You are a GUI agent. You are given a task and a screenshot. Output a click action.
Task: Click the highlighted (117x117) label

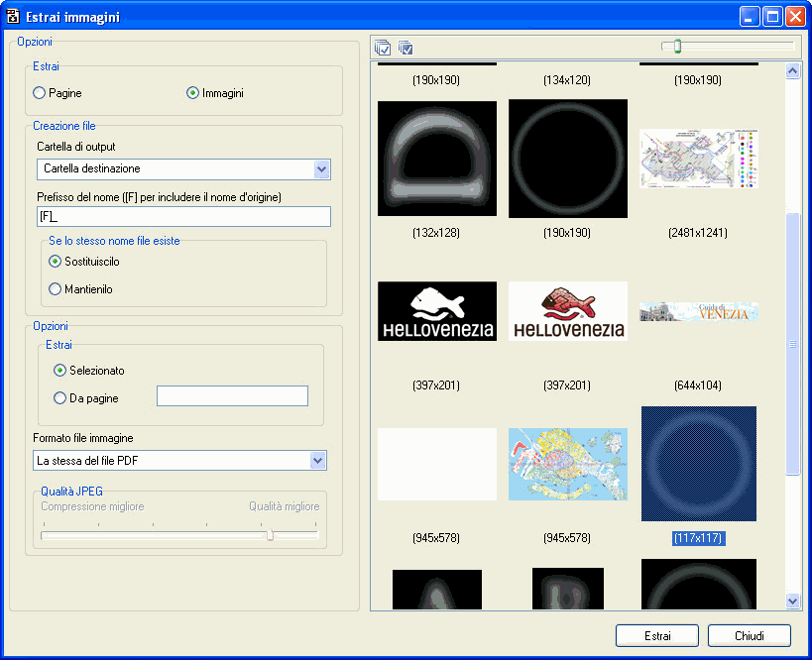coord(698,538)
